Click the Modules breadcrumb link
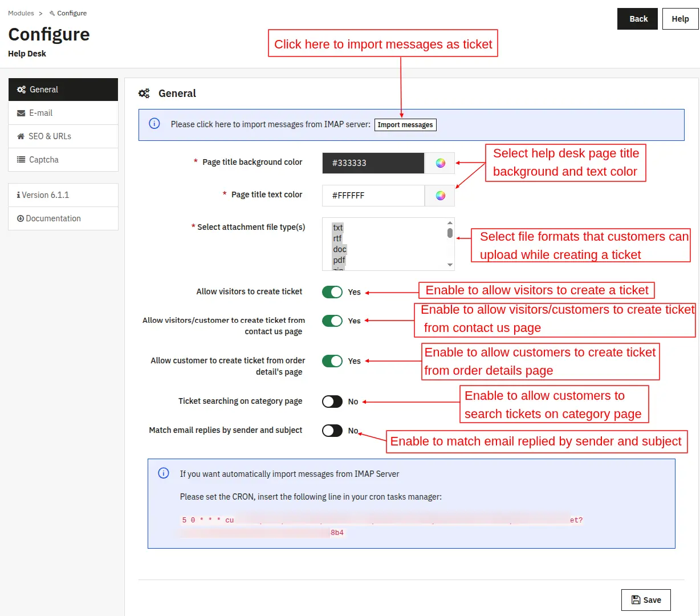This screenshot has width=700, height=616. [x=21, y=13]
